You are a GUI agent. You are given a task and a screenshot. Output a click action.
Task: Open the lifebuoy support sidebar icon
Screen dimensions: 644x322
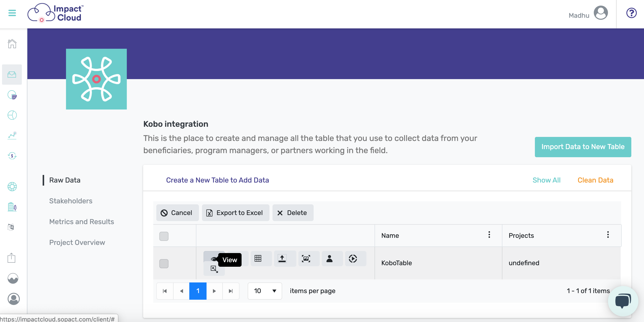12,187
